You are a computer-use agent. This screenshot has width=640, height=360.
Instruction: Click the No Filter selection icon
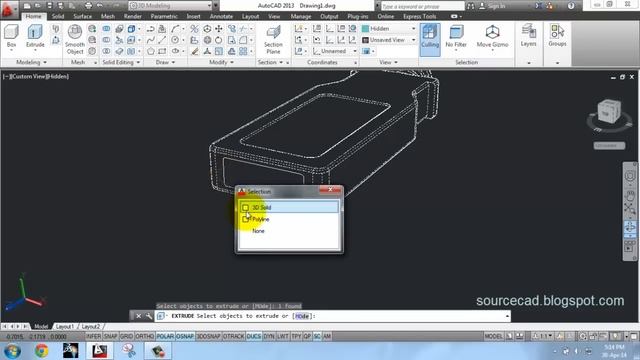(x=456, y=36)
